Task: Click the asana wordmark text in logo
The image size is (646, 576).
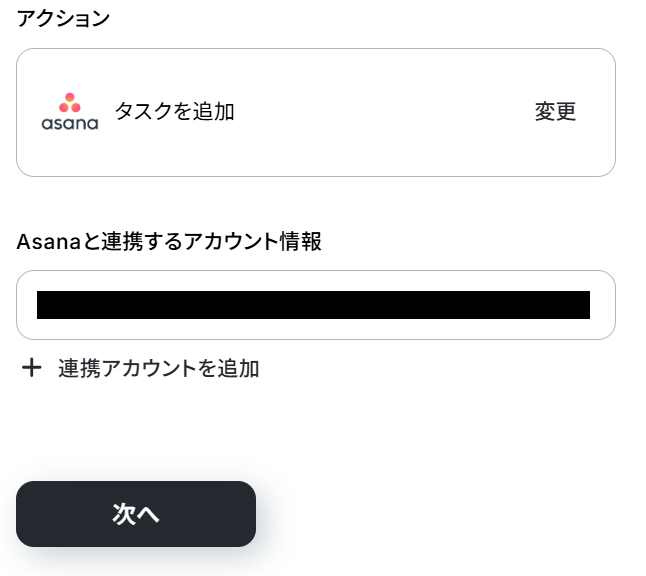Action: point(69,124)
